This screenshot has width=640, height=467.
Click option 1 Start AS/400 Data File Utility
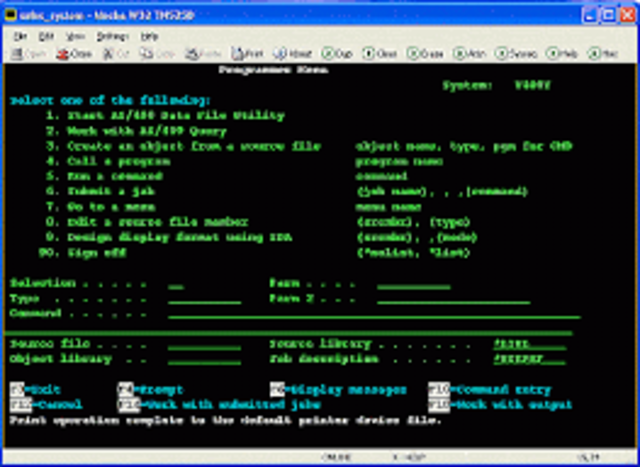point(165,116)
